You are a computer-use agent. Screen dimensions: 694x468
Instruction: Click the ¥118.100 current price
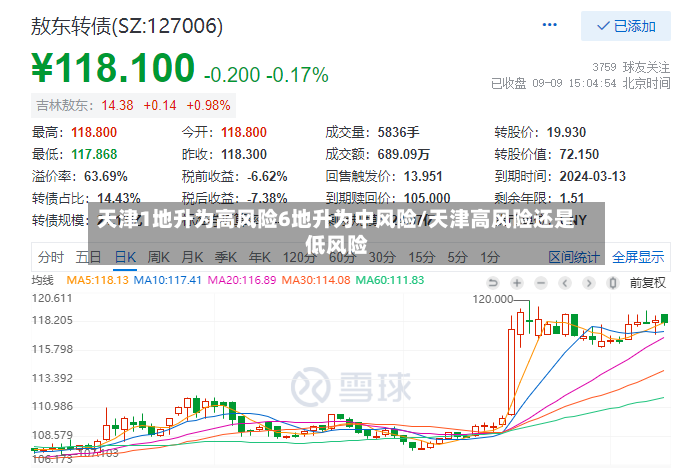pos(113,68)
